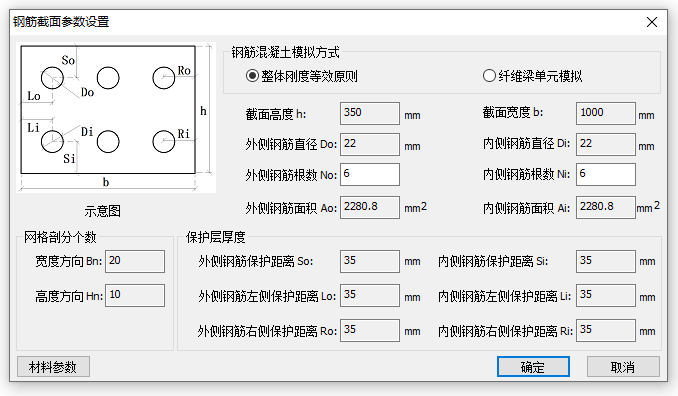Edit the 内侧钢筋根数 Ni field
This screenshot has width=678, height=396.
tap(605, 174)
